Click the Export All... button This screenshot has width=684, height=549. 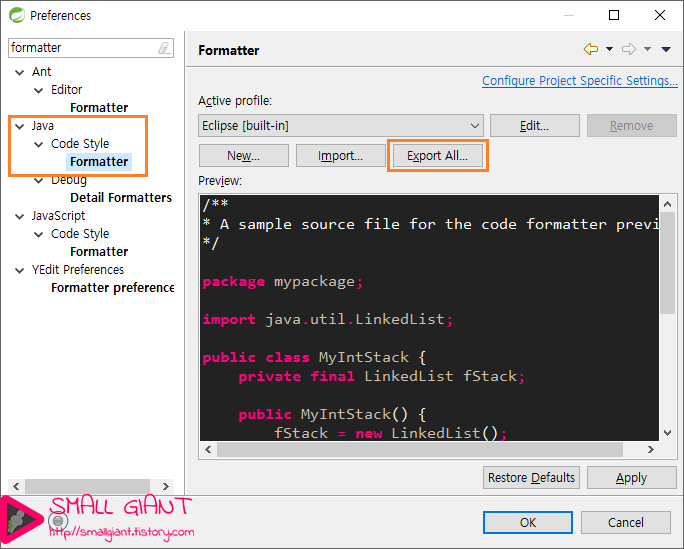(x=438, y=156)
